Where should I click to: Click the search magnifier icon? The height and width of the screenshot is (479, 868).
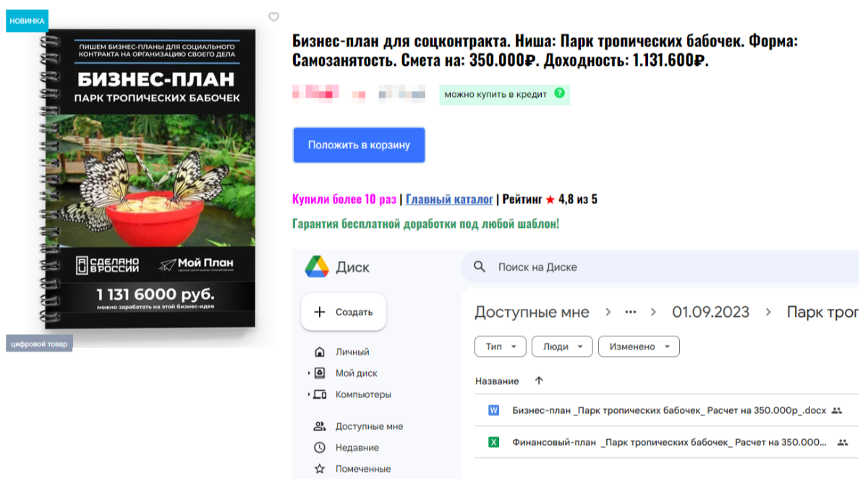click(x=479, y=267)
